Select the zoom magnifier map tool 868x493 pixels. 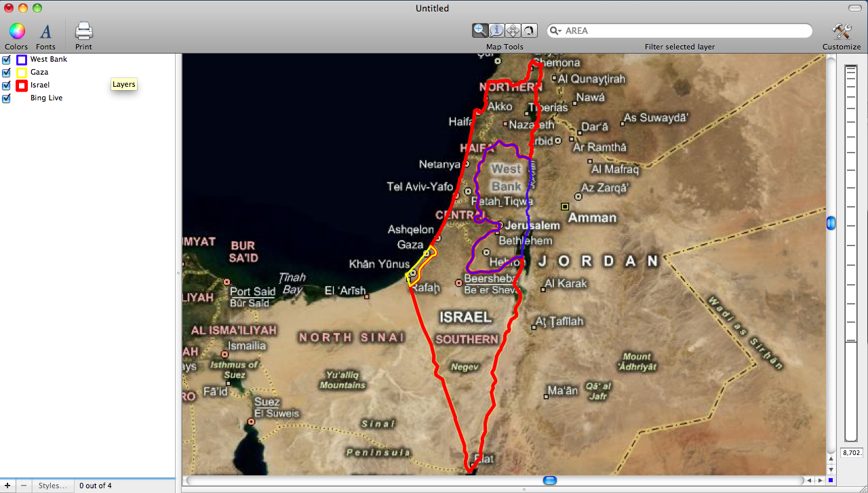click(x=480, y=31)
